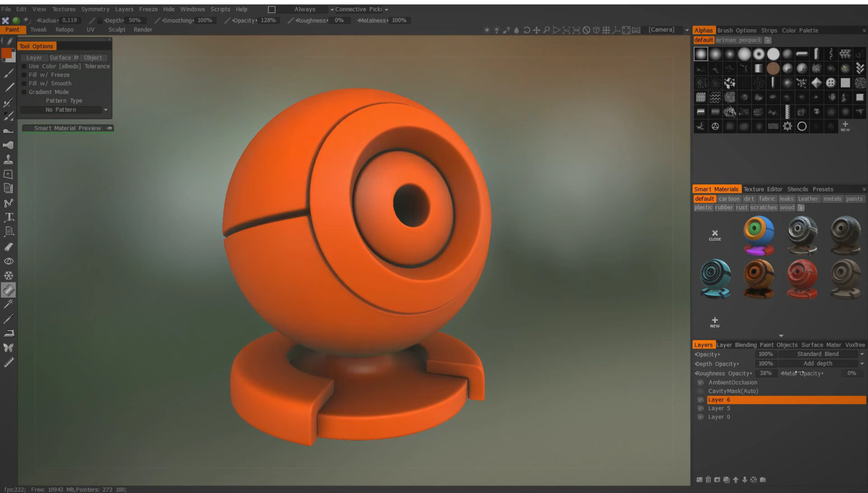
Task: Select the orange smart material thumbnail
Action: (x=758, y=278)
